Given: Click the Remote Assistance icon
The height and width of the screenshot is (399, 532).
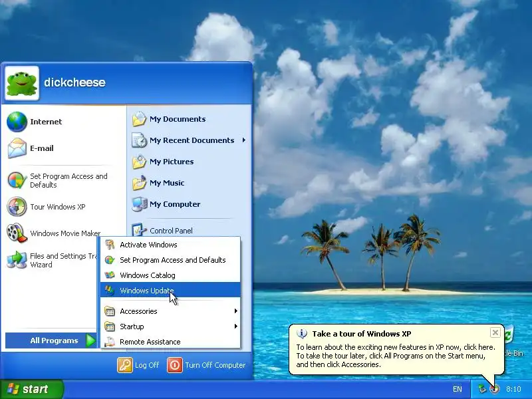Looking at the screenshot, I should (110, 342).
